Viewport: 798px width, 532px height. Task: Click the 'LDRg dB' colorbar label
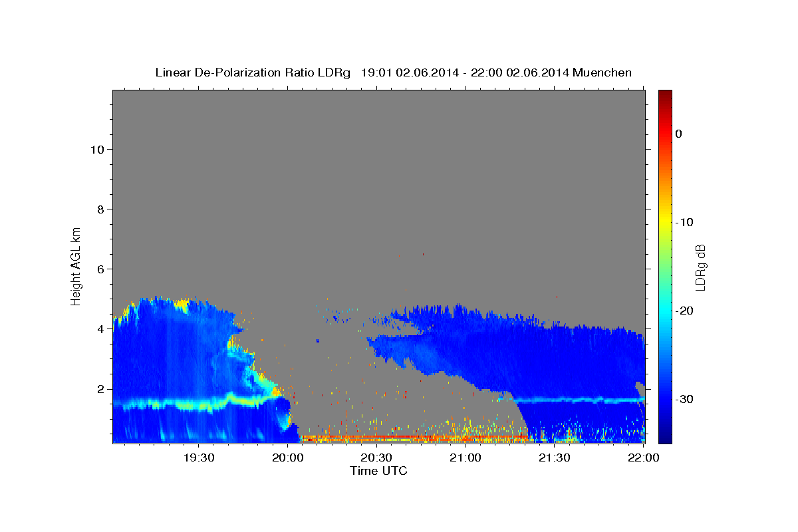[700, 267]
